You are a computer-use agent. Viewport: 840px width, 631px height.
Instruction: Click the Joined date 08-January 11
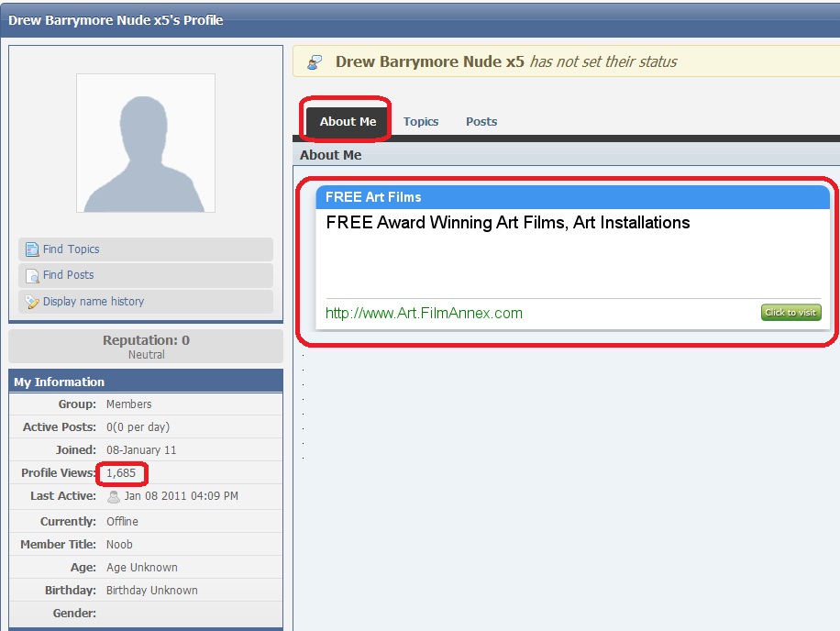pos(141,450)
